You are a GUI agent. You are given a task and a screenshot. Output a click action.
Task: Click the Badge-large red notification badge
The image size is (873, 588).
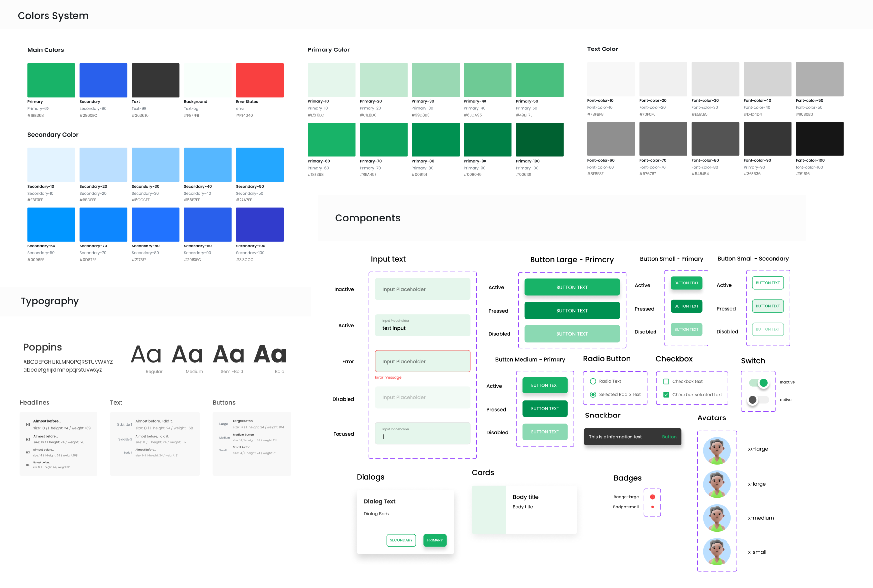652,497
